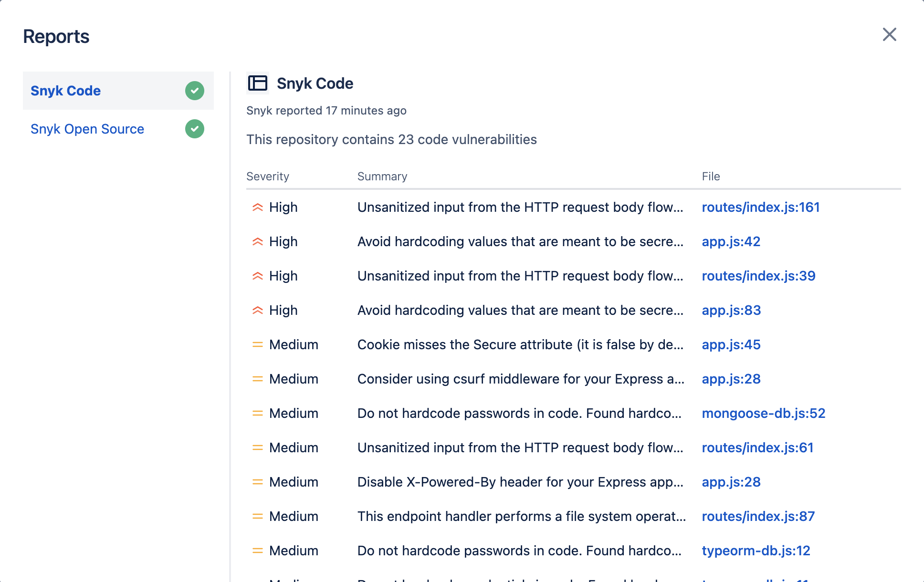The image size is (924, 582).
Task: Open app.js:42 file link
Action: click(x=731, y=241)
